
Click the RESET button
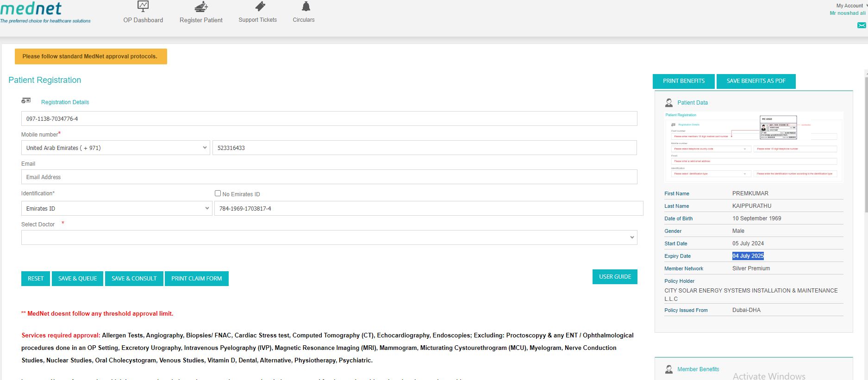click(x=36, y=279)
